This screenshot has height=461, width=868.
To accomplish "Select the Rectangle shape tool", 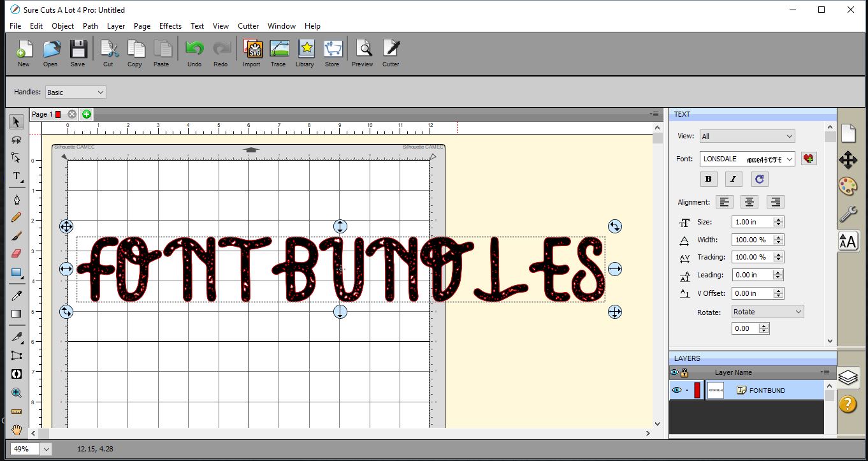I will (x=17, y=272).
